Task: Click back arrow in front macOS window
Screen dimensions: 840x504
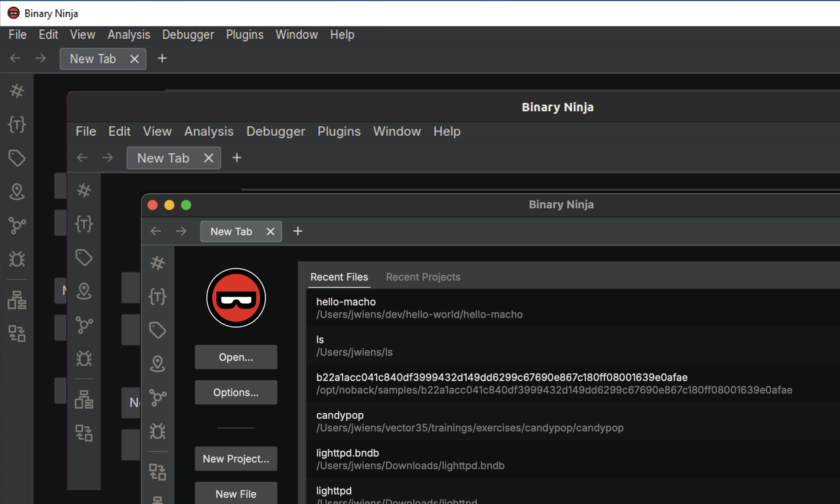Action: [156, 231]
